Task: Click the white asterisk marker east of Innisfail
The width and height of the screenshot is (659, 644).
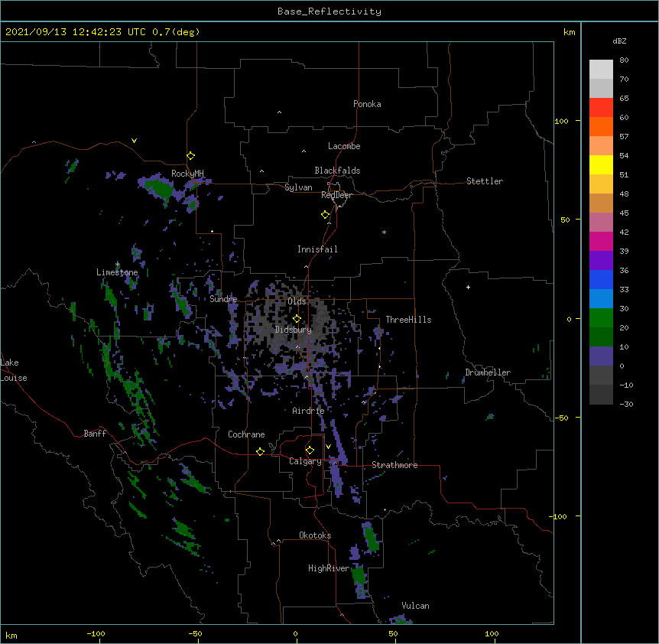Action: pos(384,232)
